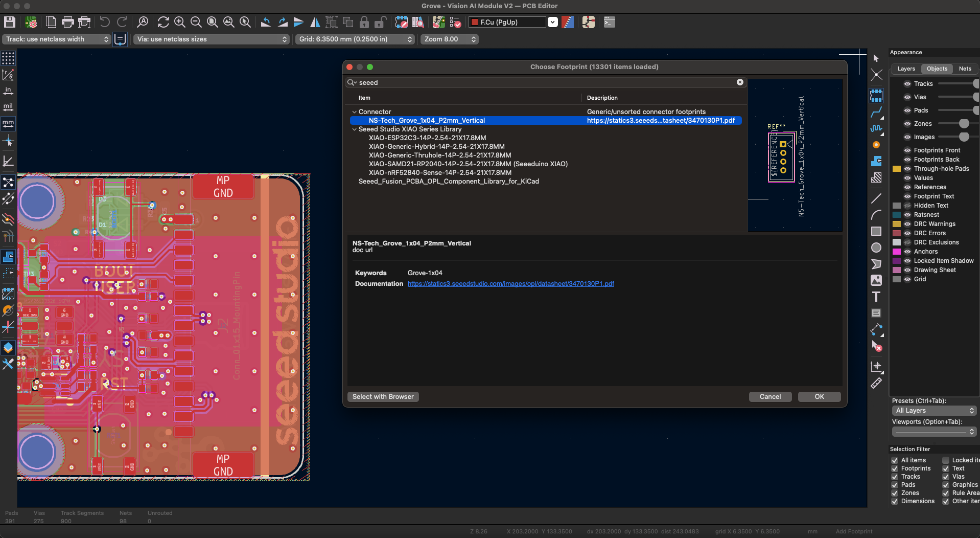This screenshot has width=980, height=538.
Task: Open the Grid size dropdown
Action: [x=355, y=39]
